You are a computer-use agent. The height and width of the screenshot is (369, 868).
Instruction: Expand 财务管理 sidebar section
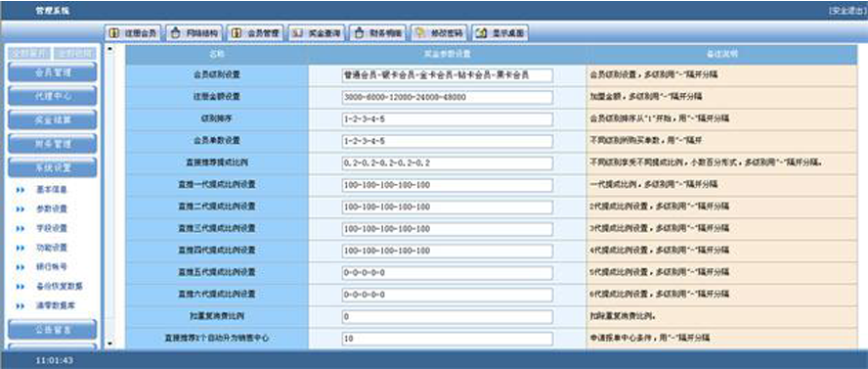53,144
